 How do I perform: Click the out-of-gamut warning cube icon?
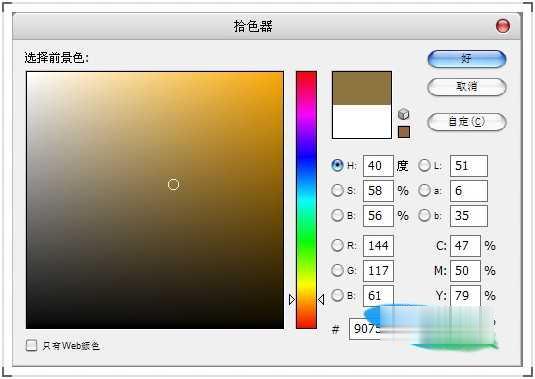404,114
